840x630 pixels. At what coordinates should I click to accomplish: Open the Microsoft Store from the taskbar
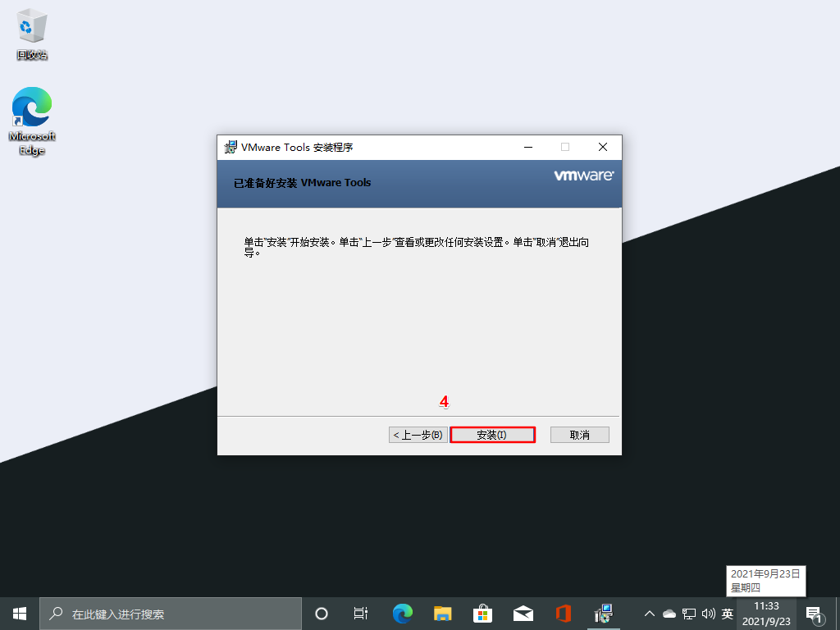pyautogui.click(x=482, y=613)
